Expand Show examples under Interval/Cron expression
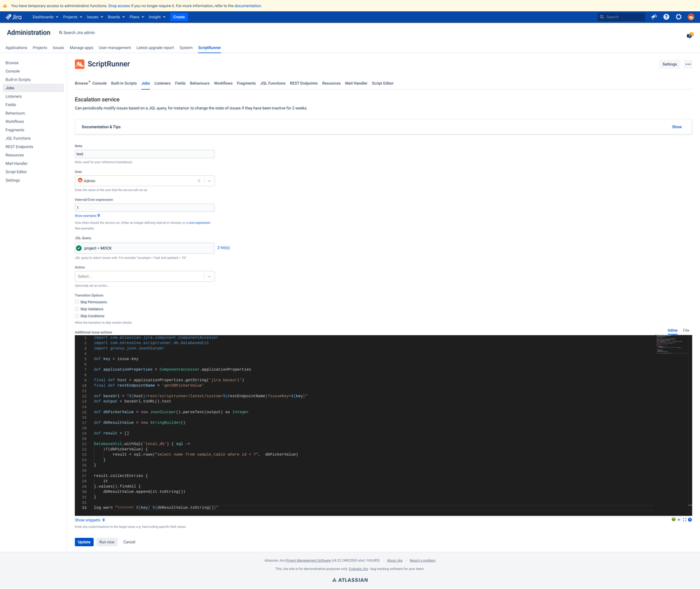This screenshot has height=589, width=700. pos(88,215)
